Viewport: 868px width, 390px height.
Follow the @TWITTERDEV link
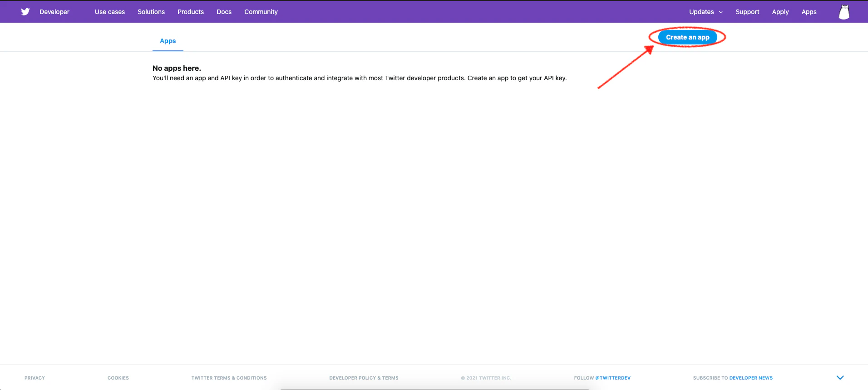pyautogui.click(x=613, y=378)
